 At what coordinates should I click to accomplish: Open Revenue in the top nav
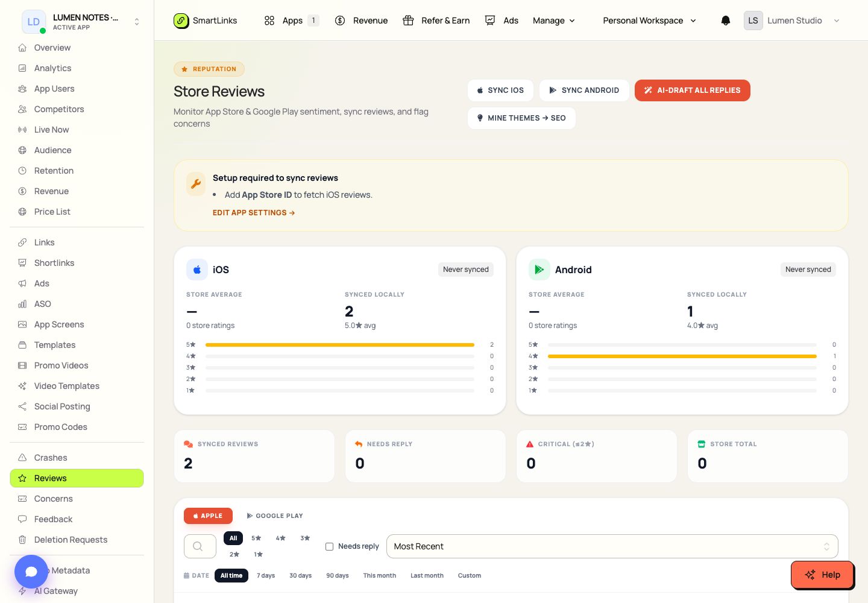tap(362, 21)
